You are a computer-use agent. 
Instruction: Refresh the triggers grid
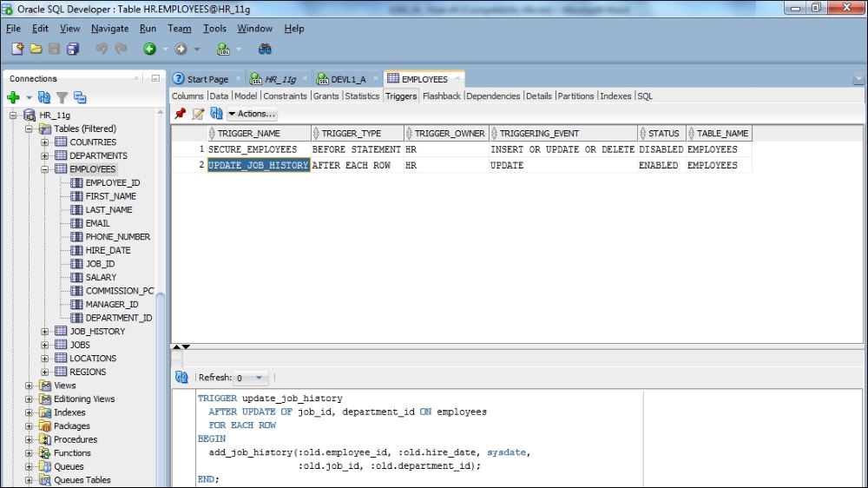pos(216,114)
